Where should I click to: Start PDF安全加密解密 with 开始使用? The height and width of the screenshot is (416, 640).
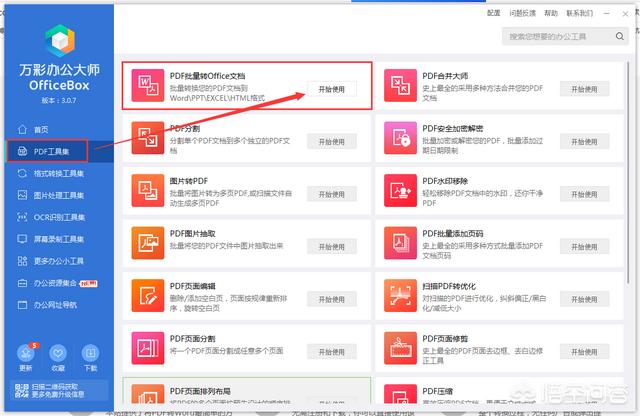click(584, 142)
